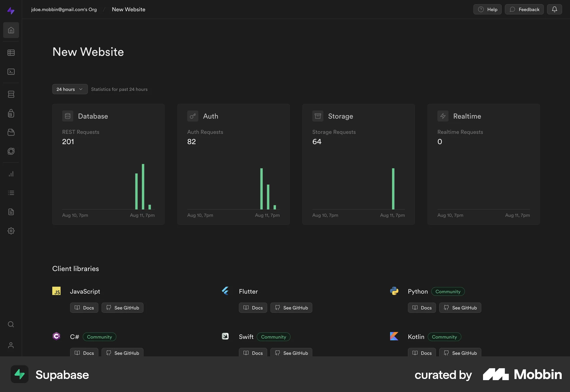Open the JavaScript client library Docs
This screenshot has height=392, width=570.
(x=84, y=308)
